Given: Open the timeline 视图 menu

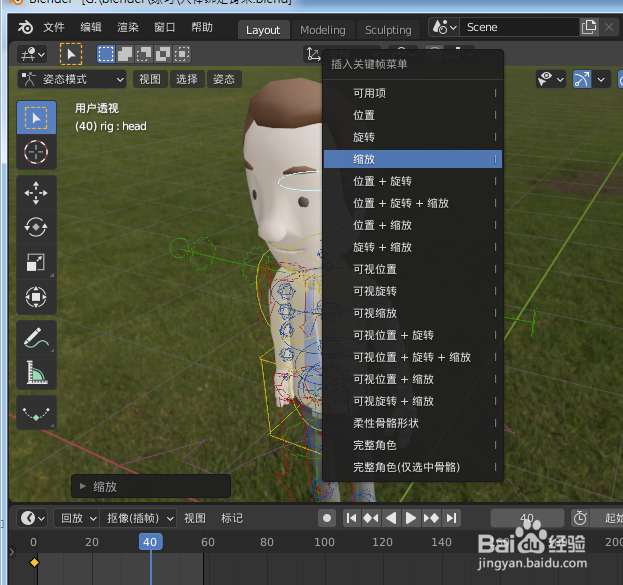Looking at the screenshot, I should (195, 518).
